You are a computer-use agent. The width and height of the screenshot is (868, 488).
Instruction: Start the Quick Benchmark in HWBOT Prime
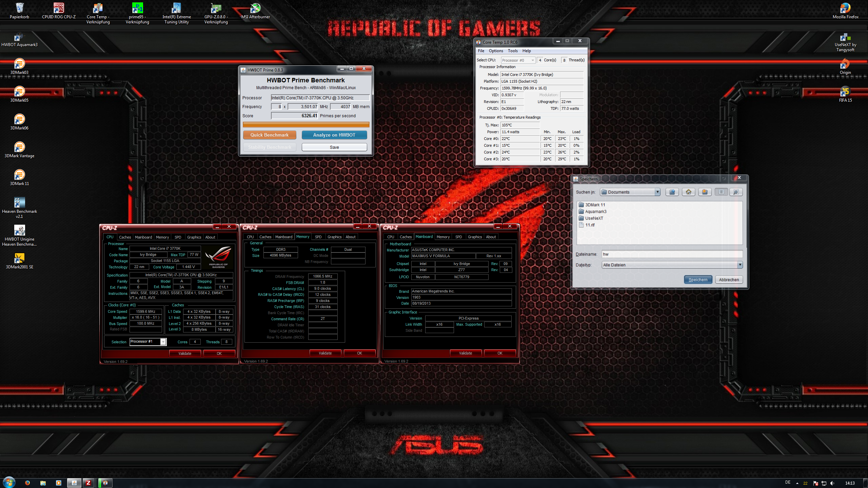269,135
